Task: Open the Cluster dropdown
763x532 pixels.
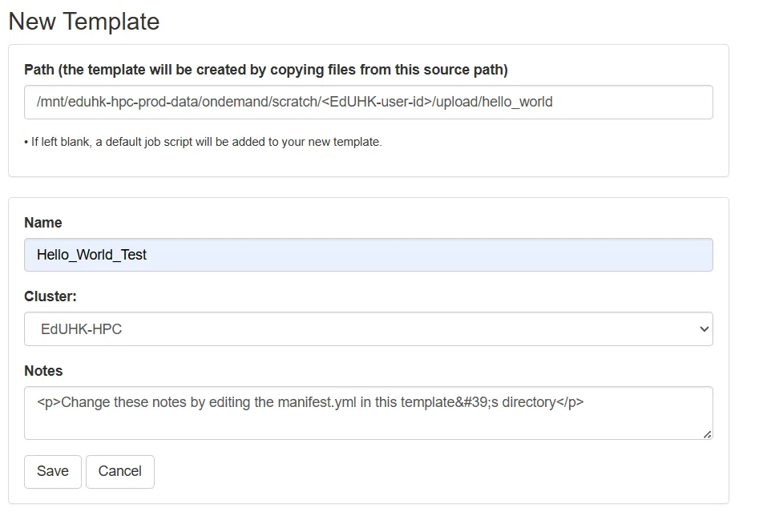Action: click(369, 329)
